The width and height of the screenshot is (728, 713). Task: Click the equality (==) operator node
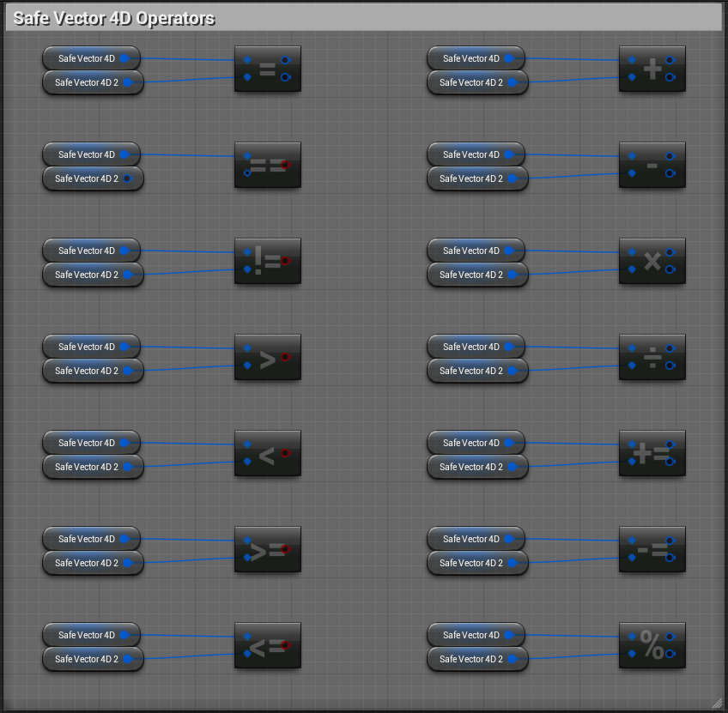coord(267,166)
